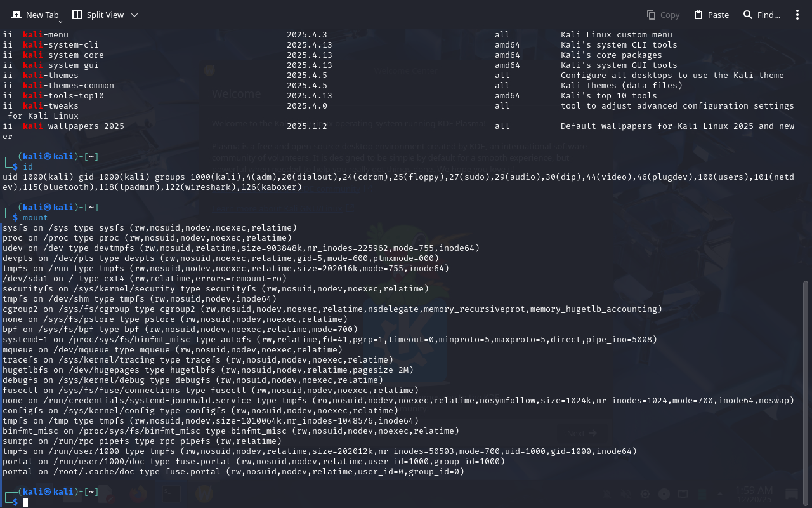Screen dimensions: 812x508
Task: Click the kali-tweaks package name
Action: (x=51, y=106)
